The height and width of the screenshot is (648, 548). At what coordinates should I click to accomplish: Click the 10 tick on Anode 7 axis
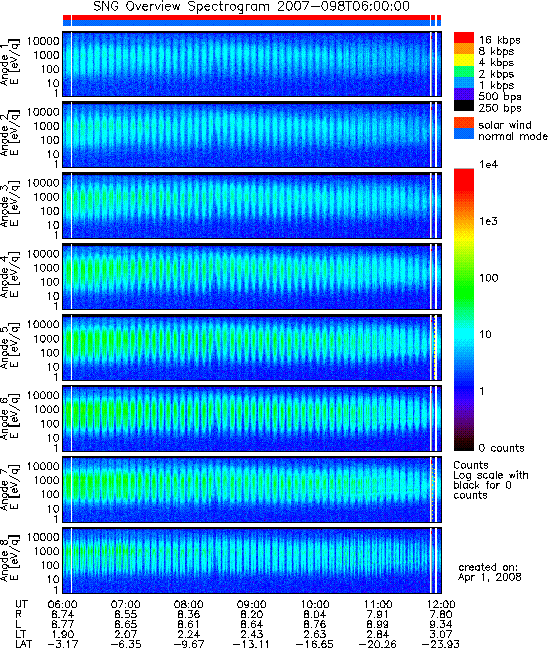coord(53,508)
